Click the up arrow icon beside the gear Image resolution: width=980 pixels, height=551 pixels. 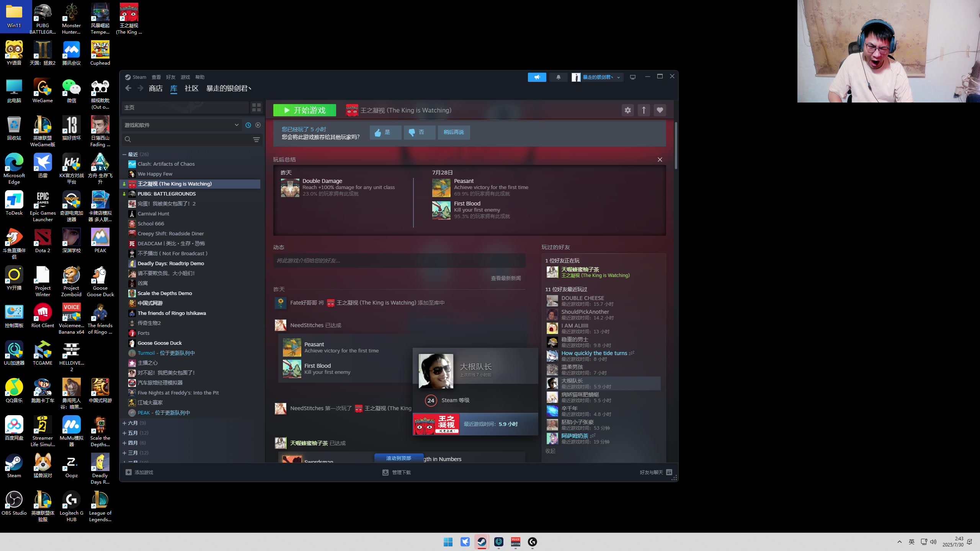pyautogui.click(x=644, y=110)
